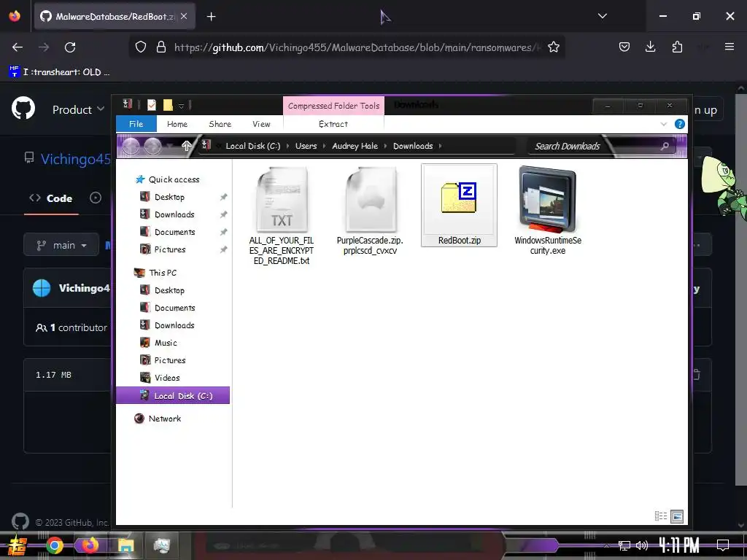
Task: Open the quick access toolbar dropdown
Action: click(x=181, y=106)
